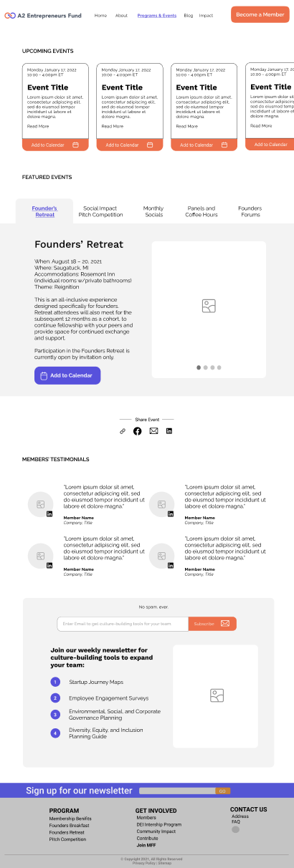Focus the newsletter email input field
This screenshot has width=294, height=868.
(x=123, y=624)
